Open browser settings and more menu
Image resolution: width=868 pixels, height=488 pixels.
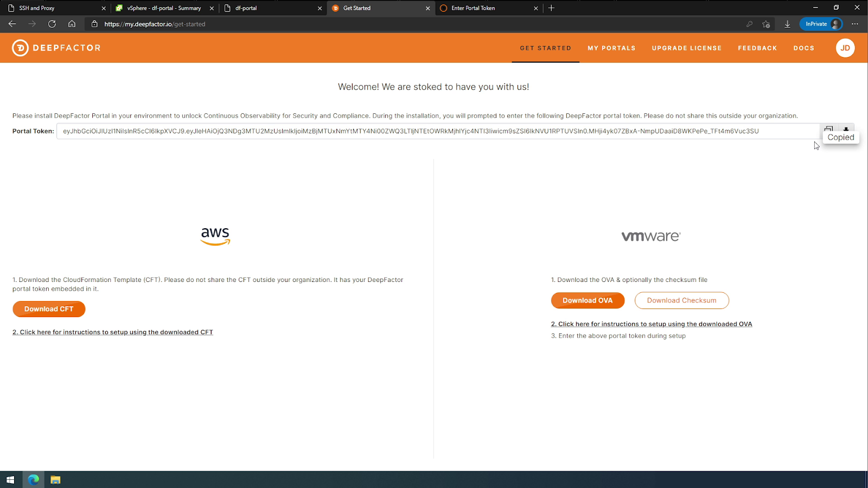pyautogui.click(x=855, y=24)
